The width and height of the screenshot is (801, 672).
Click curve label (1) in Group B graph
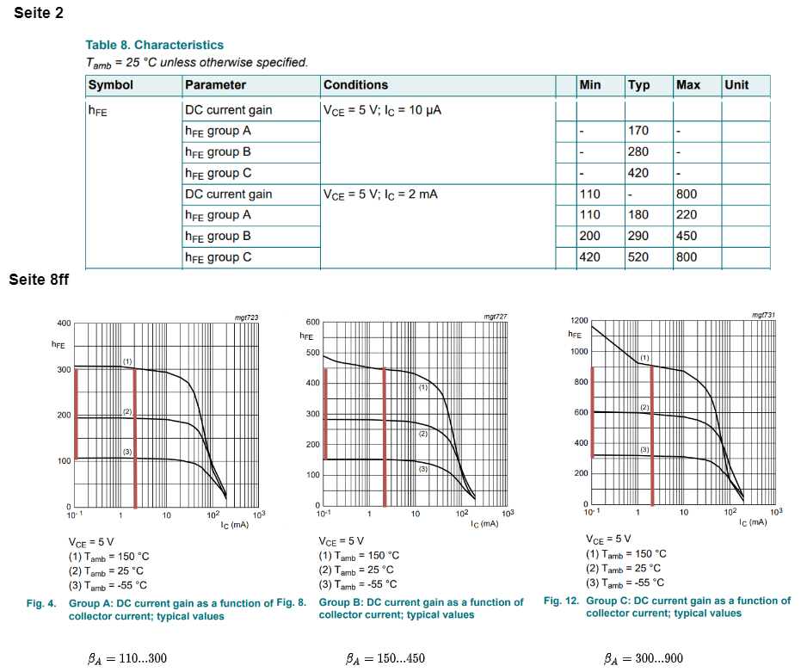[423, 388]
